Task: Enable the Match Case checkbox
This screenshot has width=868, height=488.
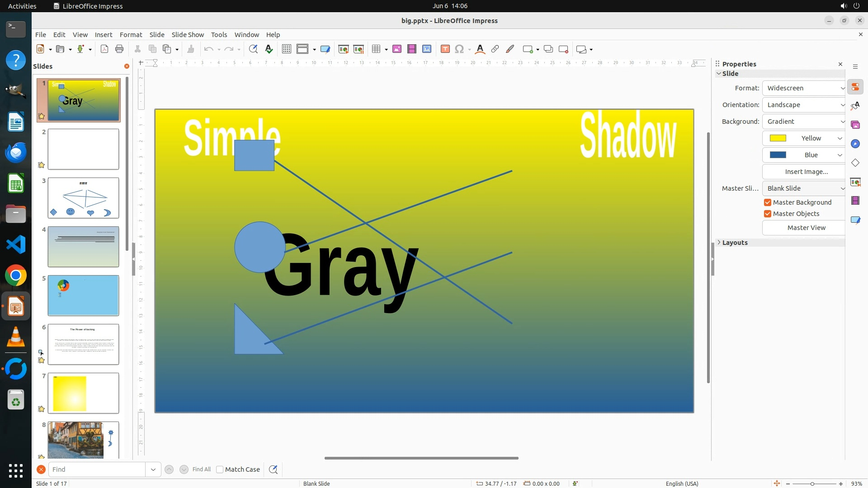Action: (x=220, y=469)
